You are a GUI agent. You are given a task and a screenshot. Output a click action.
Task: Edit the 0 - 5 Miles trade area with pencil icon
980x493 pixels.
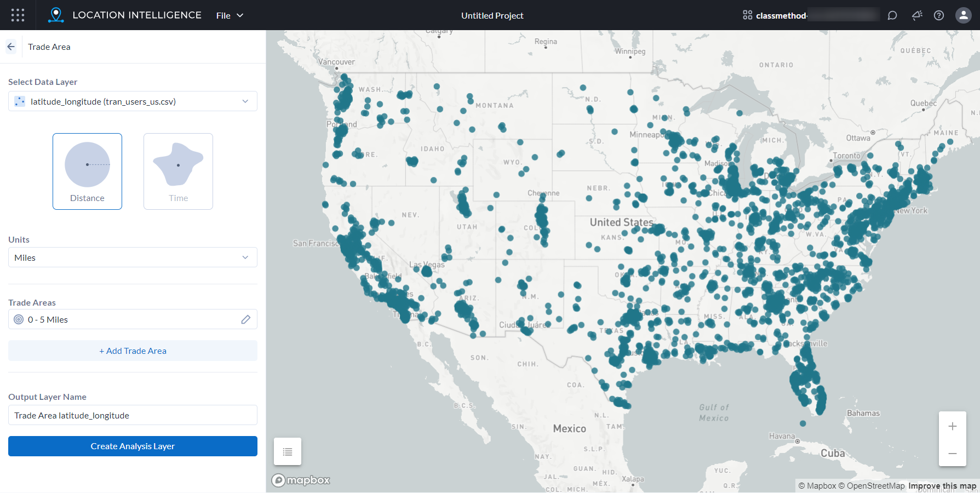[x=245, y=319]
